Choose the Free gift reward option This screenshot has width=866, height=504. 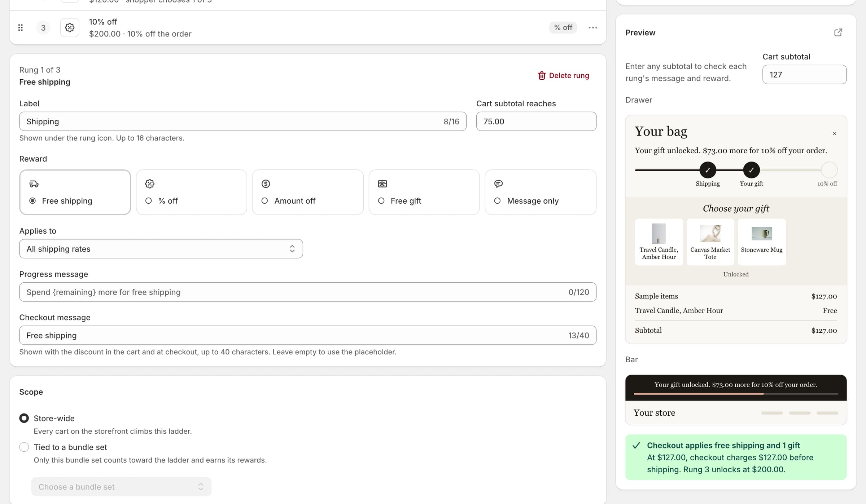[x=424, y=192]
